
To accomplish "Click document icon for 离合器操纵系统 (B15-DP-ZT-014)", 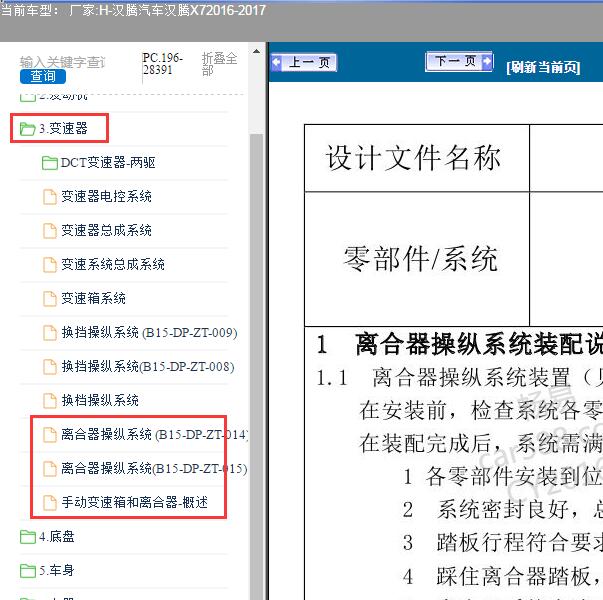I will pos(50,435).
